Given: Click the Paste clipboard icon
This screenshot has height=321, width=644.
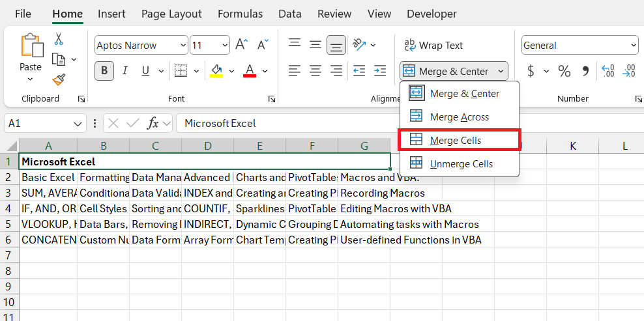Looking at the screenshot, I should (32, 46).
